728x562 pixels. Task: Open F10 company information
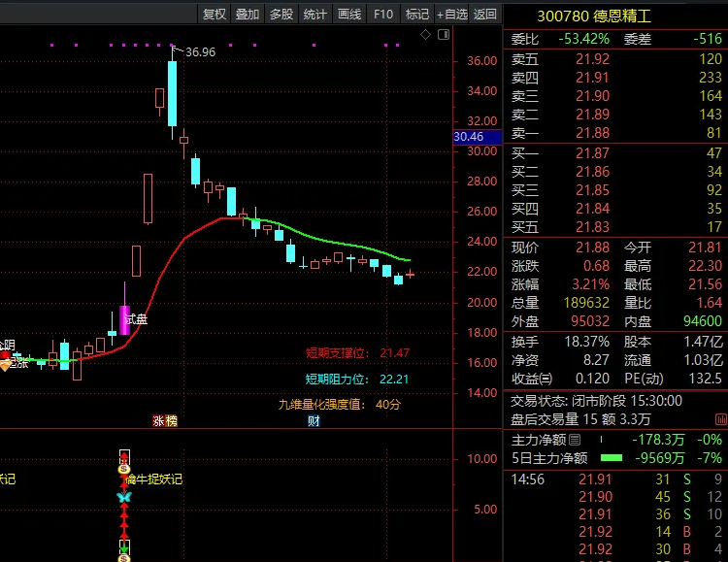click(383, 14)
